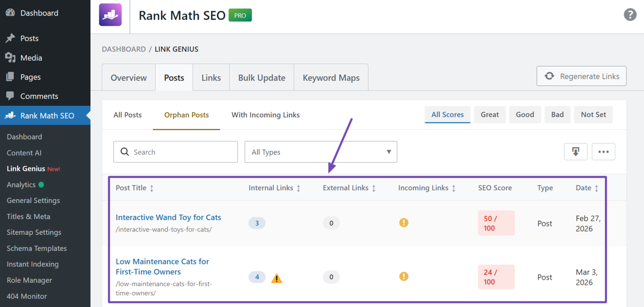The width and height of the screenshot is (644, 307).
Task: Click the DASHBOARD breadcrumb link
Action: tap(124, 49)
